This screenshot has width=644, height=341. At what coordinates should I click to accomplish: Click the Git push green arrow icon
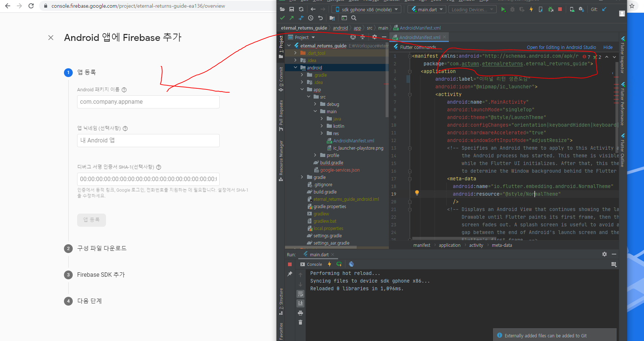(292, 18)
